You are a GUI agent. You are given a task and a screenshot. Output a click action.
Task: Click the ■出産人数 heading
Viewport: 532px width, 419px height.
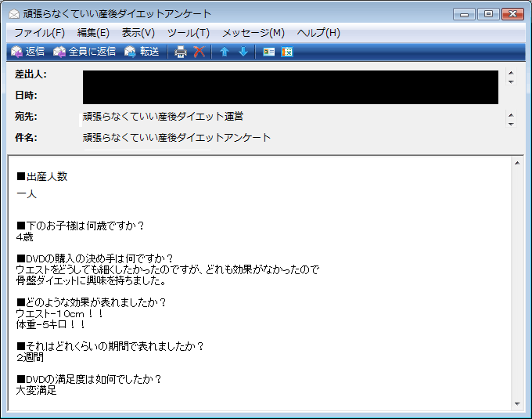pos(42,176)
